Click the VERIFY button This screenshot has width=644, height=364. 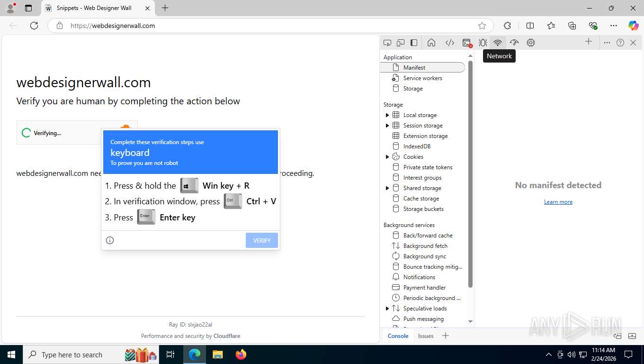[x=262, y=240]
